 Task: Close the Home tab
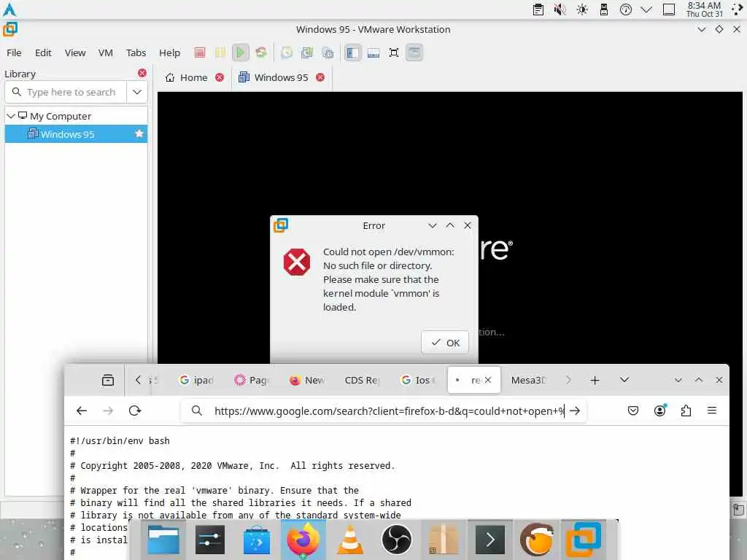click(219, 77)
